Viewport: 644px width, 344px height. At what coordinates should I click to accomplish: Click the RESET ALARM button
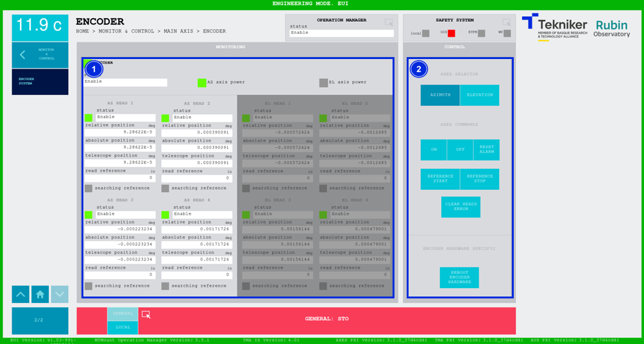point(486,150)
